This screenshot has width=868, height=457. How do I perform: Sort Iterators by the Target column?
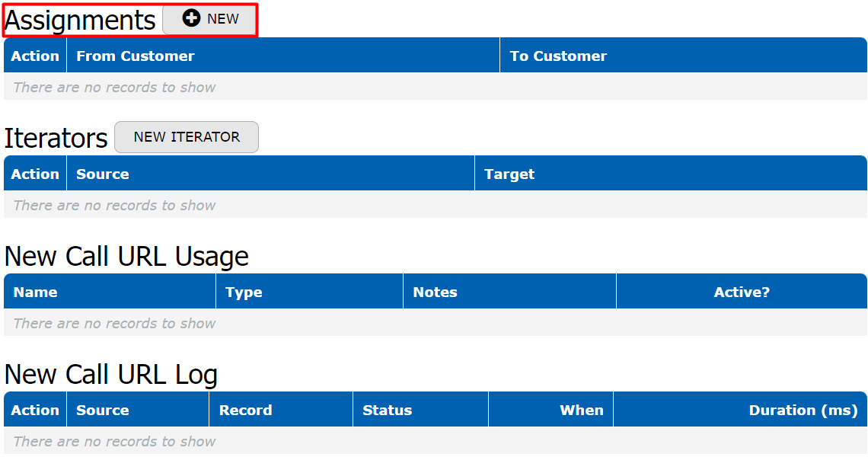pos(671,174)
